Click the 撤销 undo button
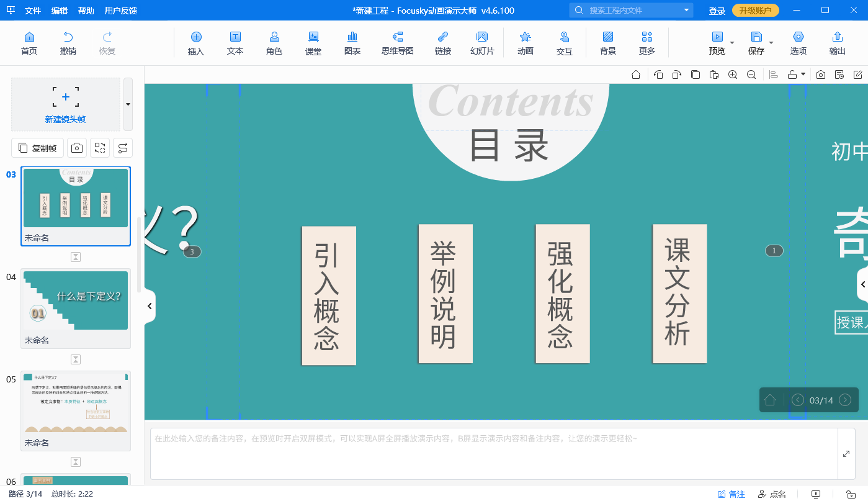The image size is (868, 501). [68, 43]
